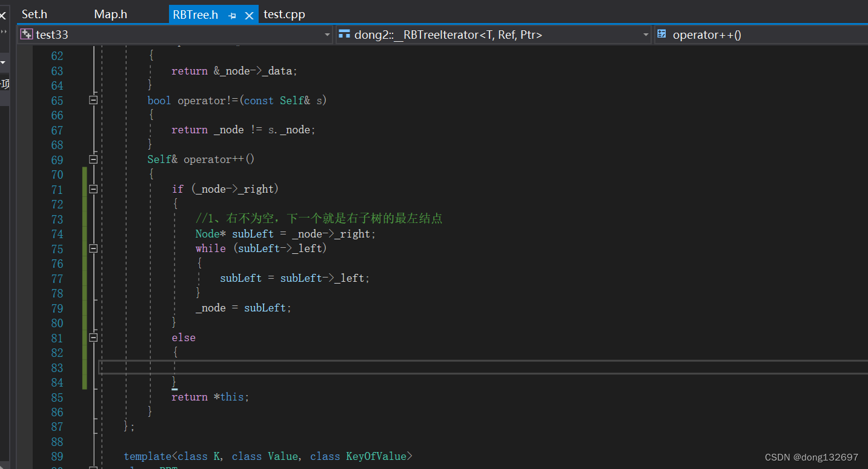
Task: Click line number 63
Action: tap(57, 71)
